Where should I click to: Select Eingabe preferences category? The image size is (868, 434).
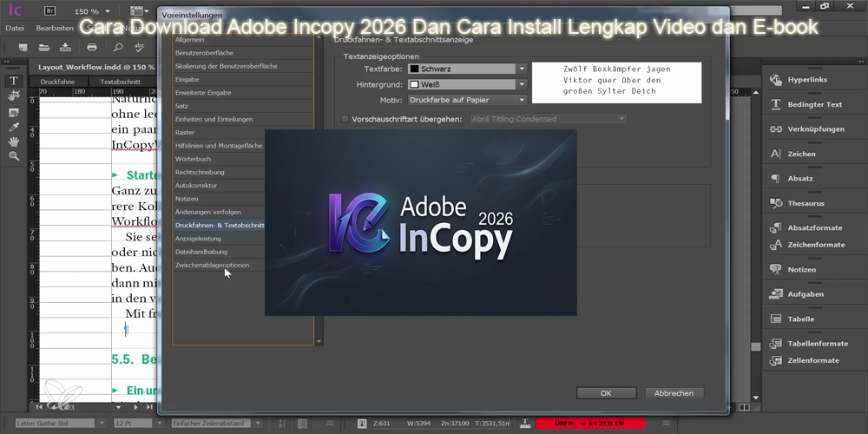coord(242,79)
